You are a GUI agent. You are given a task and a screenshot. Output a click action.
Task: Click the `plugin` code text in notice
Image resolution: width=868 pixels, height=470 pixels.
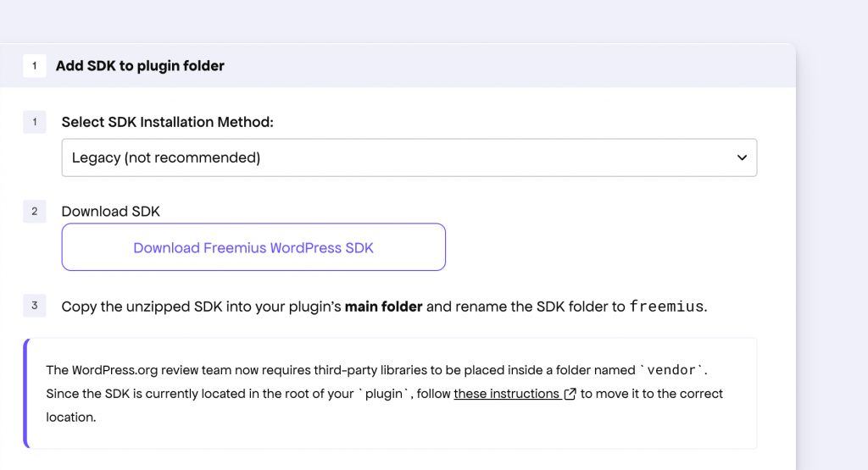click(384, 394)
